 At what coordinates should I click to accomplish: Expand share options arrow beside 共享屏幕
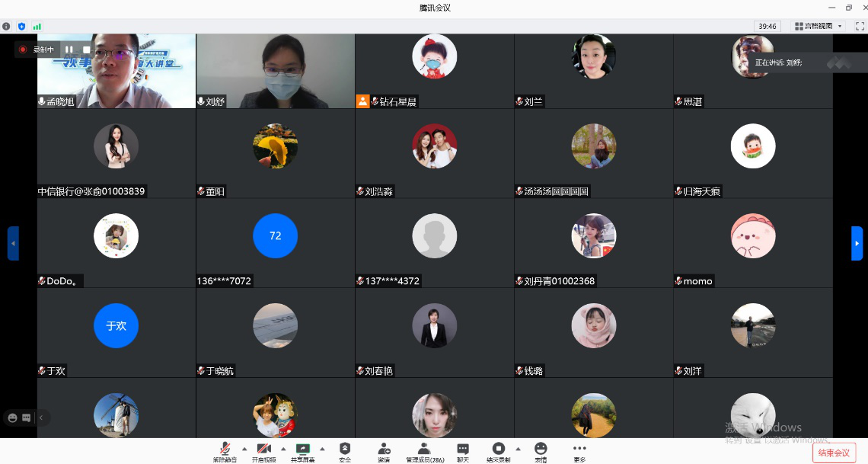coord(322,449)
